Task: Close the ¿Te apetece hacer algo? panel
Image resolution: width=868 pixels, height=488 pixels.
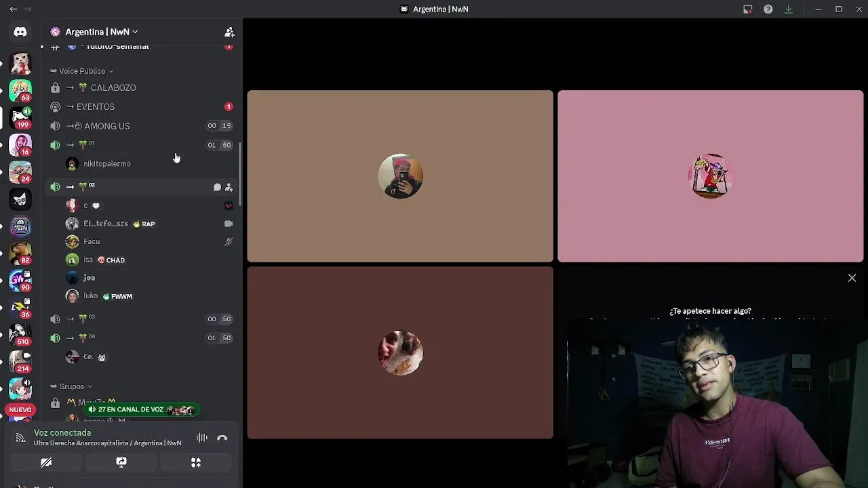Action: (852, 278)
